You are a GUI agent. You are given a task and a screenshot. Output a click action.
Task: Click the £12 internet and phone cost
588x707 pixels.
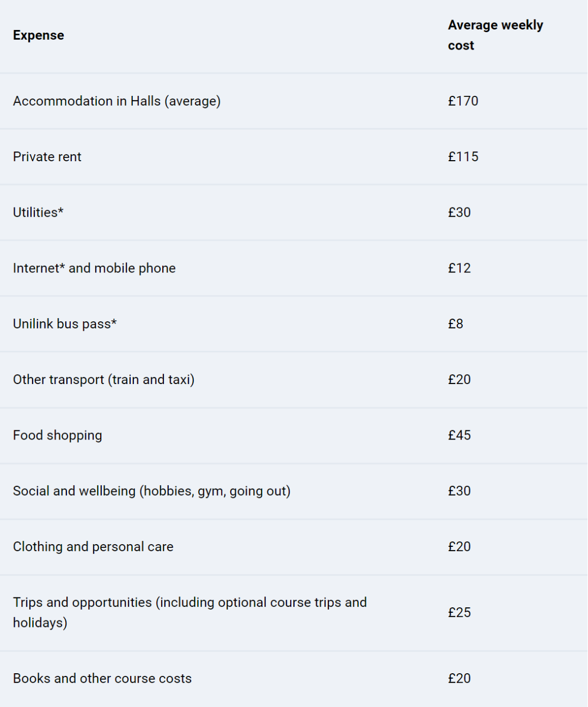[459, 268]
